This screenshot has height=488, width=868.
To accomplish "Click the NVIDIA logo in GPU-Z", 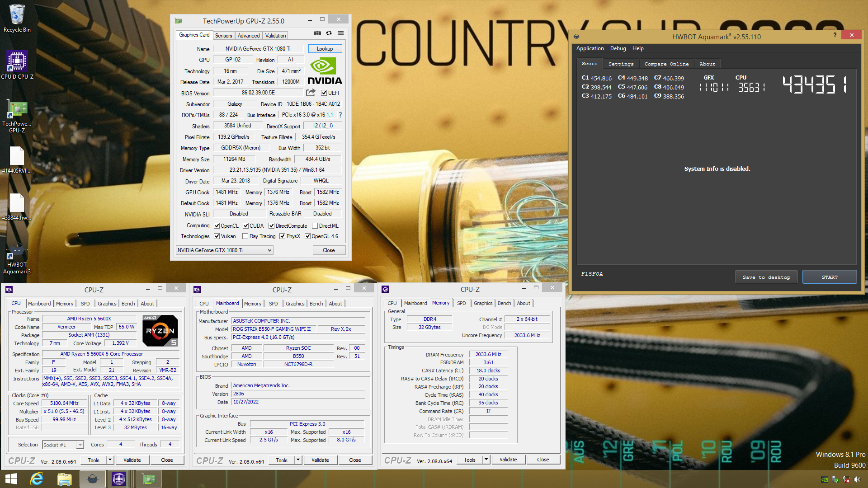I will [x=325, y=71].
